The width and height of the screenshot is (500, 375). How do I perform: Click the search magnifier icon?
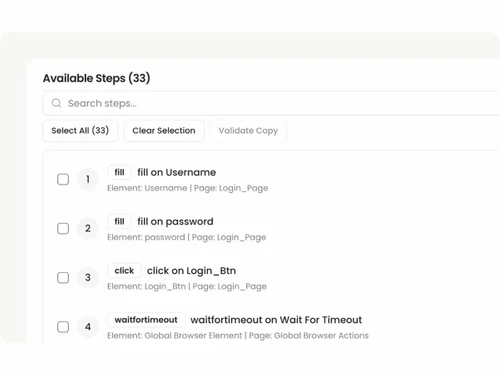click(x=56, y=103)
